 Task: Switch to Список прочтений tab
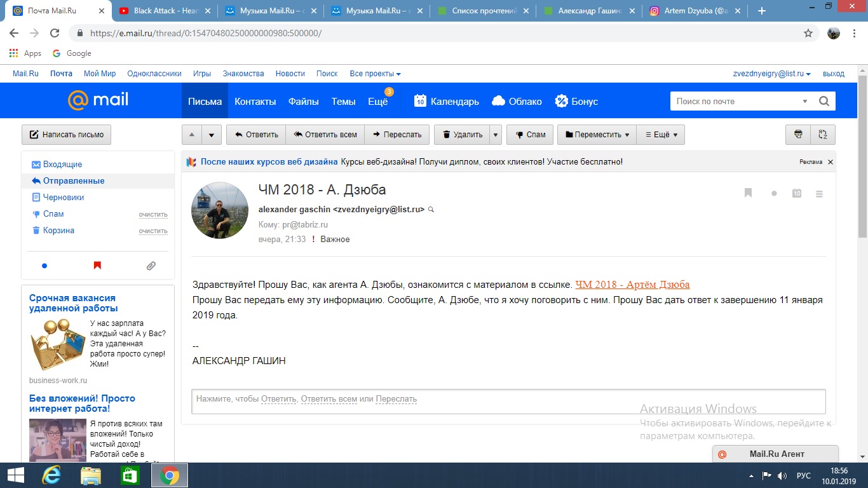(482, 11)
